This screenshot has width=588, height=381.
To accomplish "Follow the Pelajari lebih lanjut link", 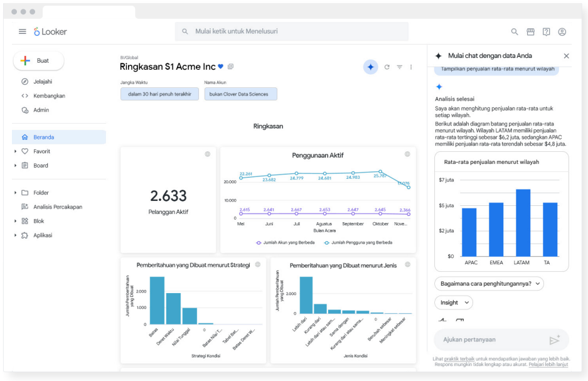I will [x=548, y=364].
